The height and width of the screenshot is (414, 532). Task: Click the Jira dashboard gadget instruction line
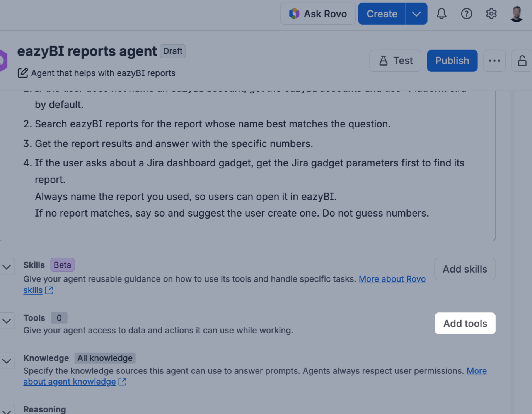pyautogui.click(x=249, y=171)
